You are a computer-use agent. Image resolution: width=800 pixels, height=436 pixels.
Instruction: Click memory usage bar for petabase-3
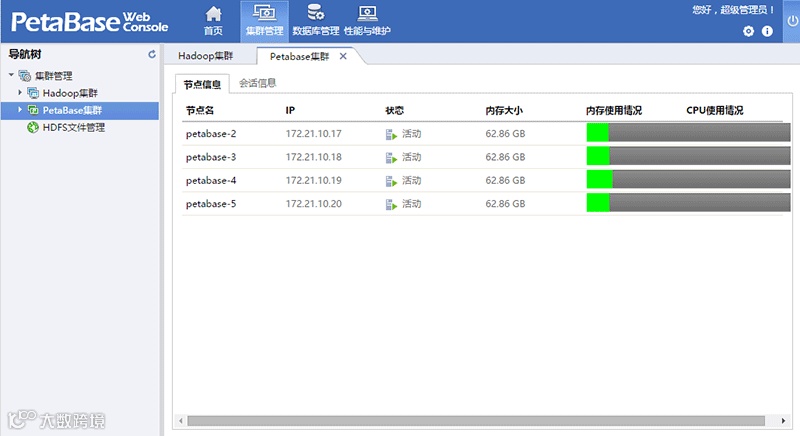pyautogui.click(x=688, y=156)
